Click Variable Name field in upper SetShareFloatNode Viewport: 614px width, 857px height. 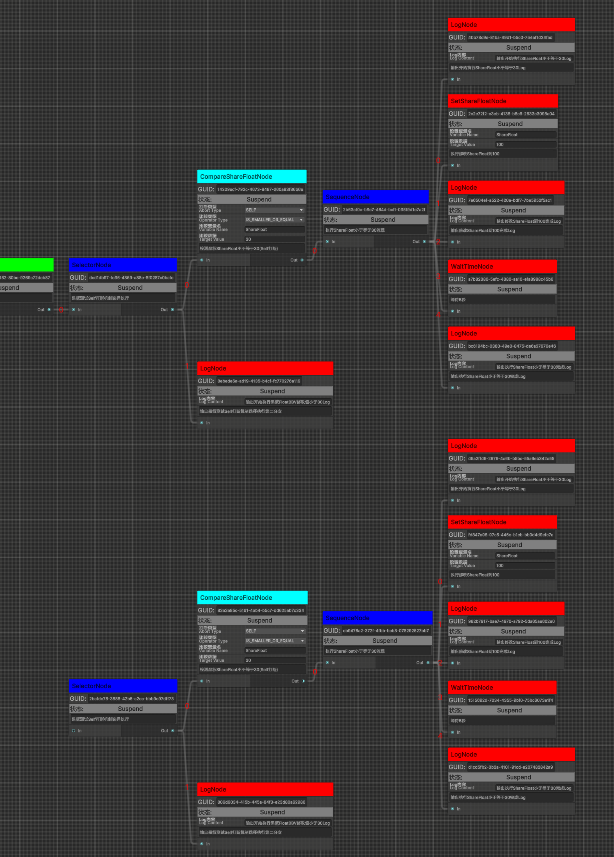click(525, 134)
